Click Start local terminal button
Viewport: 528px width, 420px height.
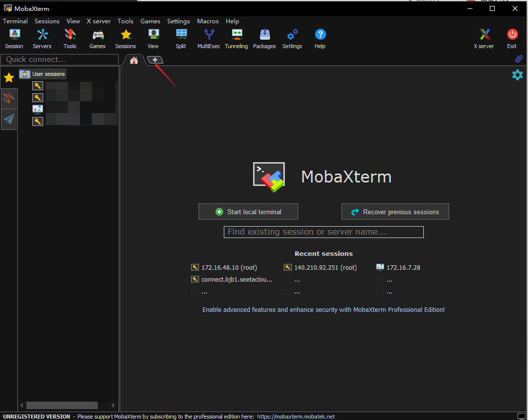click(248, 212)
